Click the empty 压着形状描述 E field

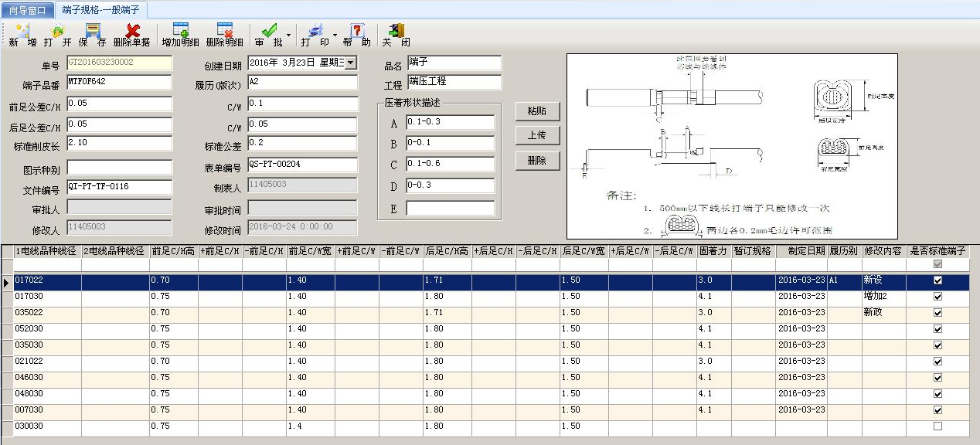point(450,208)
